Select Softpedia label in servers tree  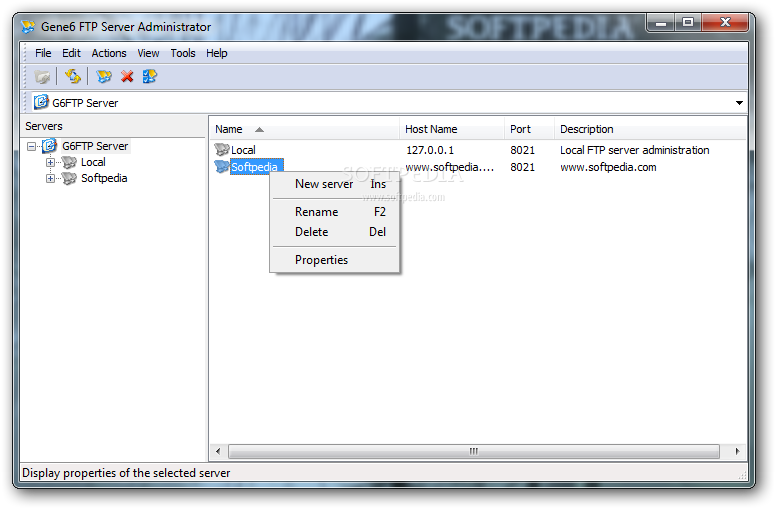(104, 178)
